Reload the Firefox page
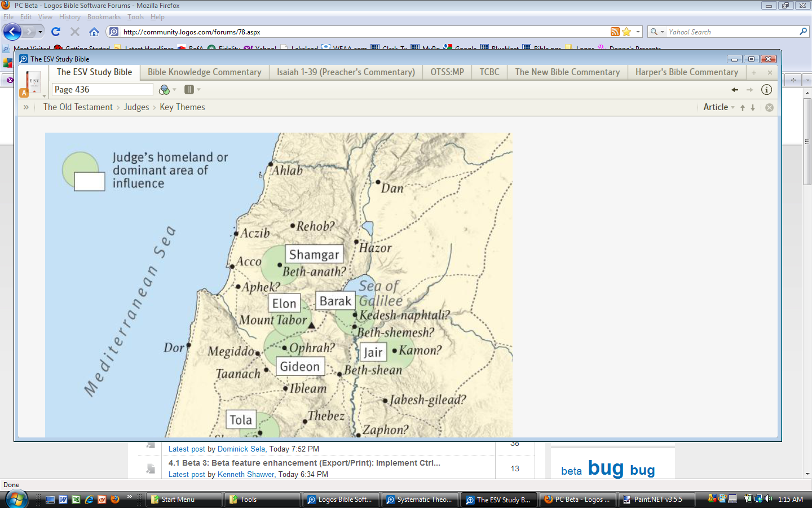 (56, 32)
